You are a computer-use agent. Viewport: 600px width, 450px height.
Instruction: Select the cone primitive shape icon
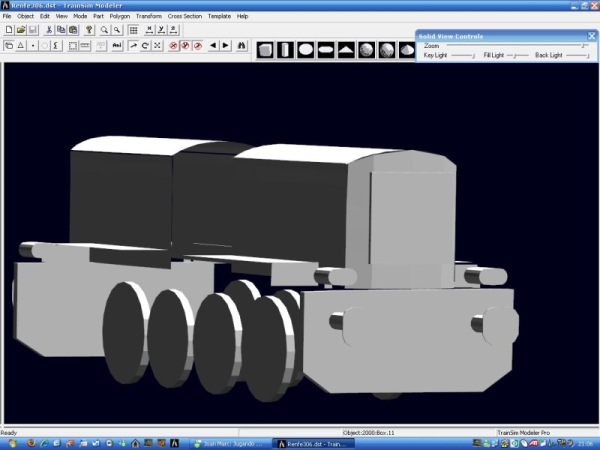[x=345, y=49]
